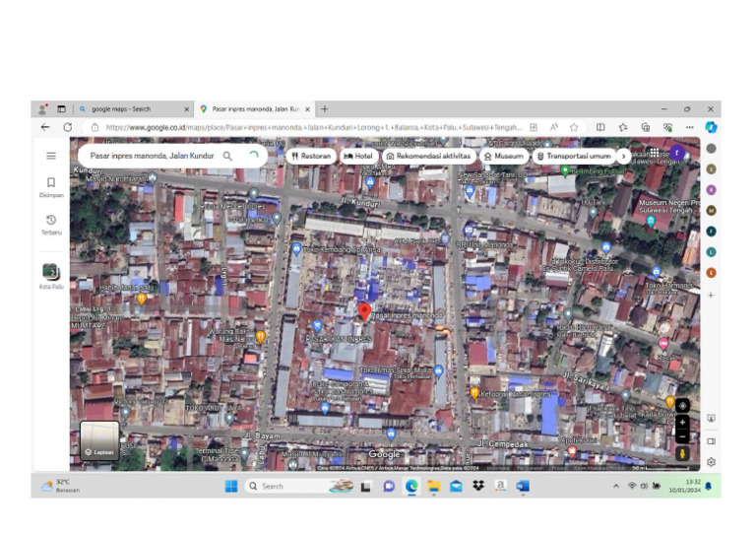Open the weather widget on taskbar
756x535 pixels.
[x=61, y=487]
